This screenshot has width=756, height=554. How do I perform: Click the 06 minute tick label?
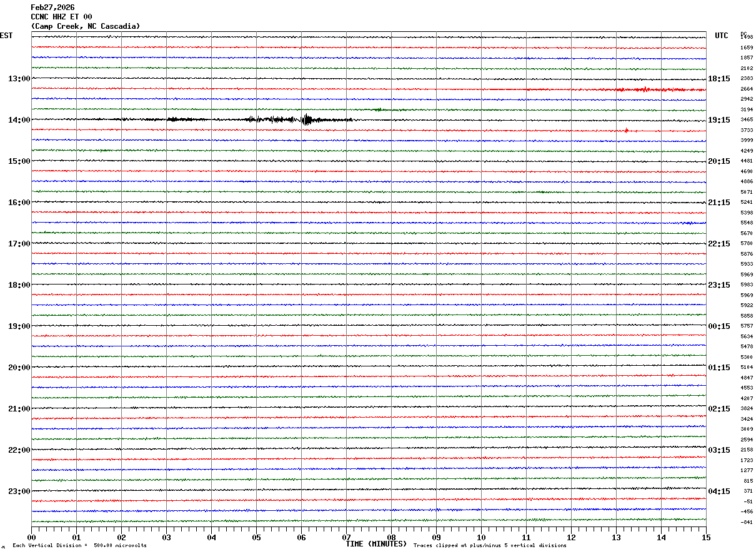coord(301,538)
